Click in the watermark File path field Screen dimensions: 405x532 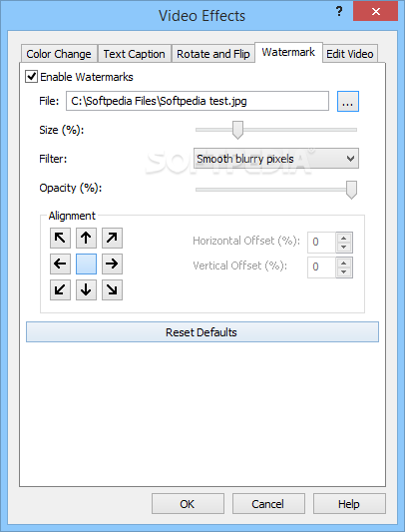point(198,101)
